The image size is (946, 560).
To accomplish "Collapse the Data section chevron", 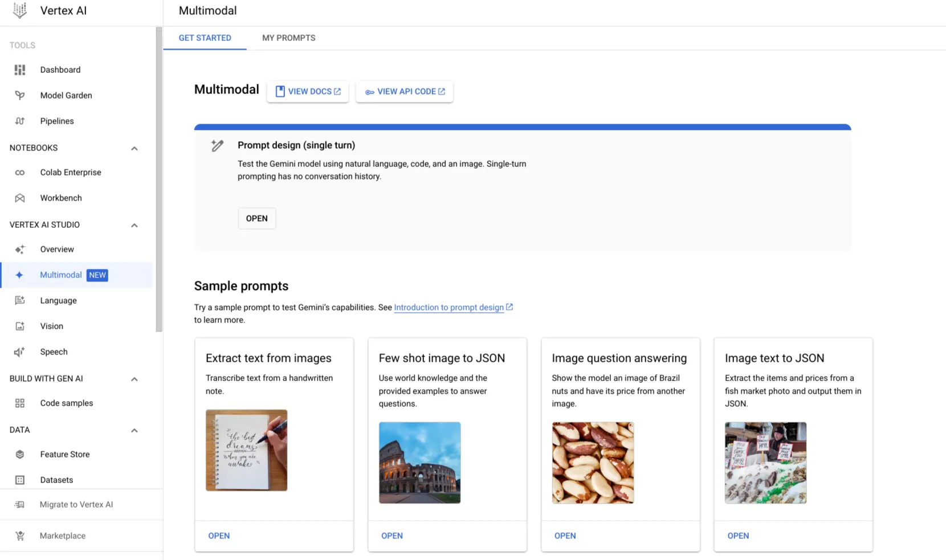I will [134, 430].
